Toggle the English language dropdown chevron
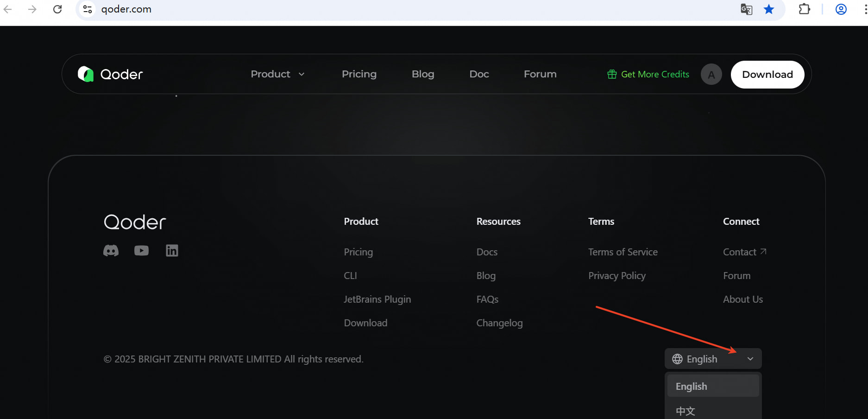 (x=750, y=359)
